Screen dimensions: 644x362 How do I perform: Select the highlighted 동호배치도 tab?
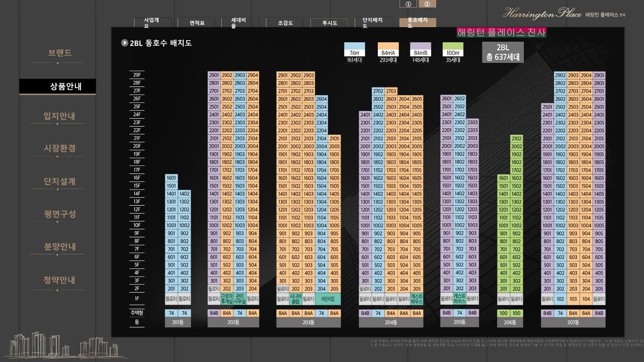coord(418,23)
